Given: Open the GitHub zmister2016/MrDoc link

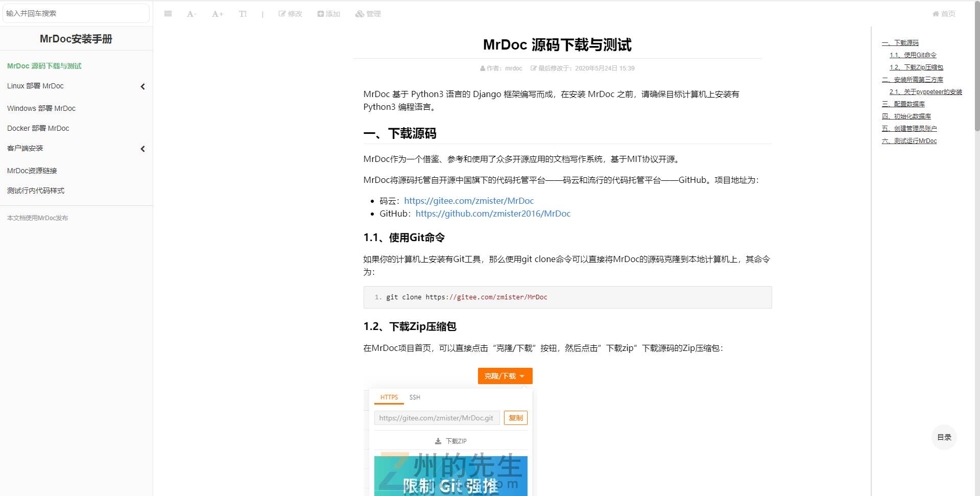Looking at the screenshot, I should tap(492, 214).
